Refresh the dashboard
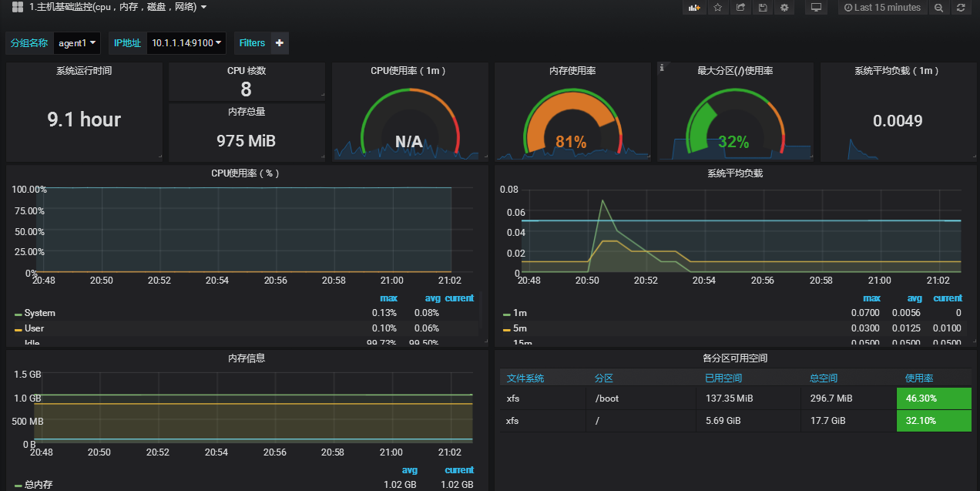The height and width of the screenshot is (491, 980). 960,8
